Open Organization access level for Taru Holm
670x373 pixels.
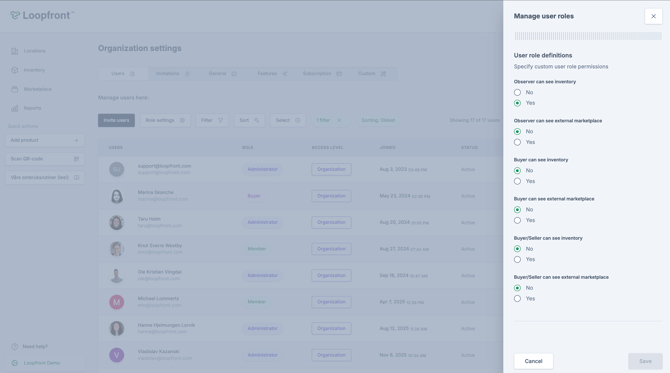[331, 223]
